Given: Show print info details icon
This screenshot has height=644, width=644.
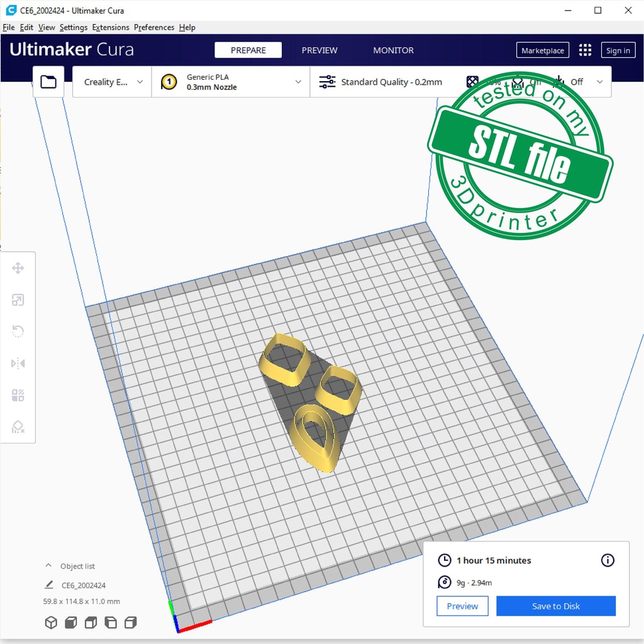Looking at the screenshot, I should pyautogui.click(x=608, y=560).
